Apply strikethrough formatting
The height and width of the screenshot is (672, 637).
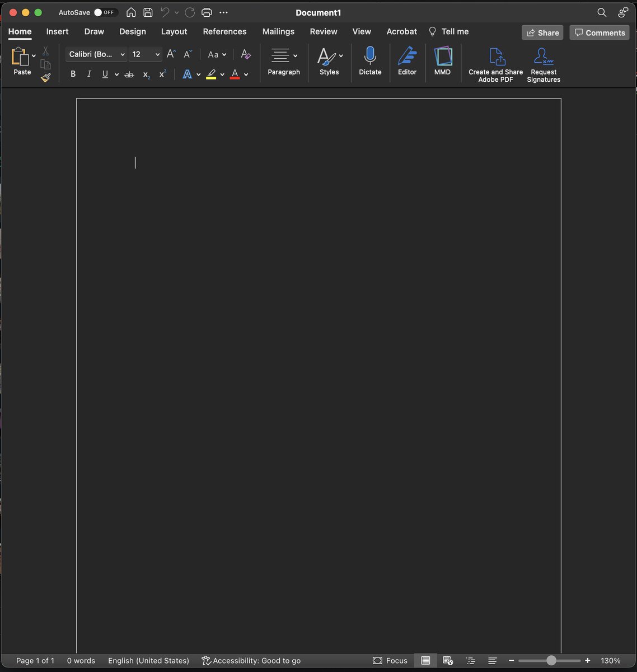click(x=129, y=74)
